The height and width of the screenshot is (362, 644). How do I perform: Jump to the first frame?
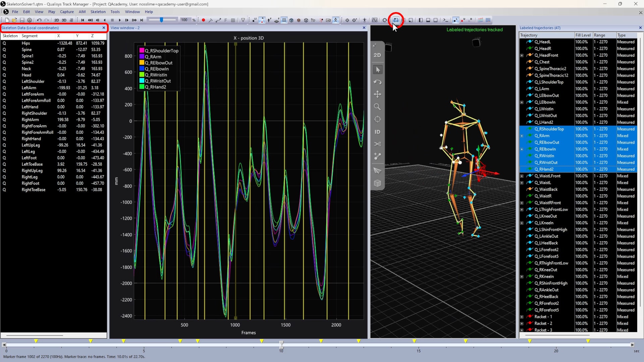pyautogui.click(x=83, y=20)
